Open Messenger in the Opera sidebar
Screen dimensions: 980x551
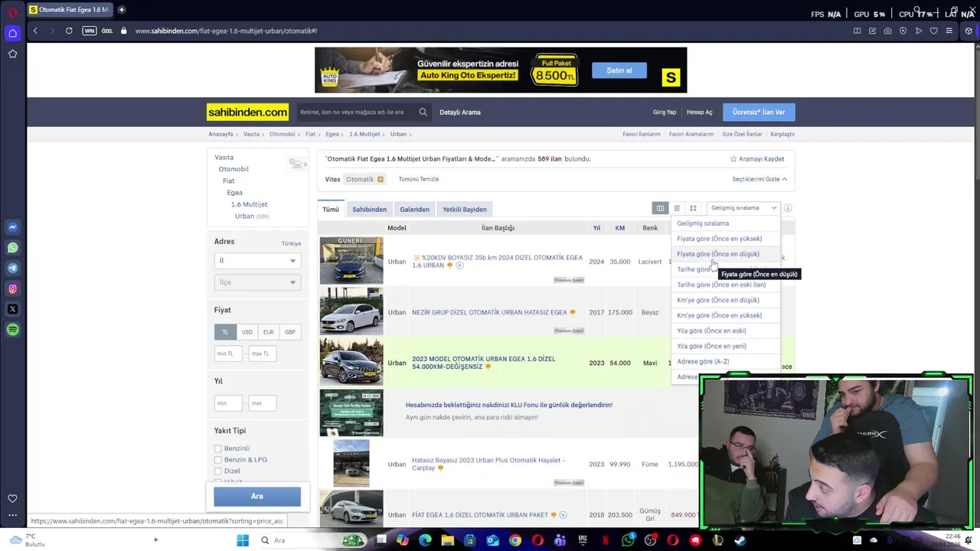tap(12, 227)
